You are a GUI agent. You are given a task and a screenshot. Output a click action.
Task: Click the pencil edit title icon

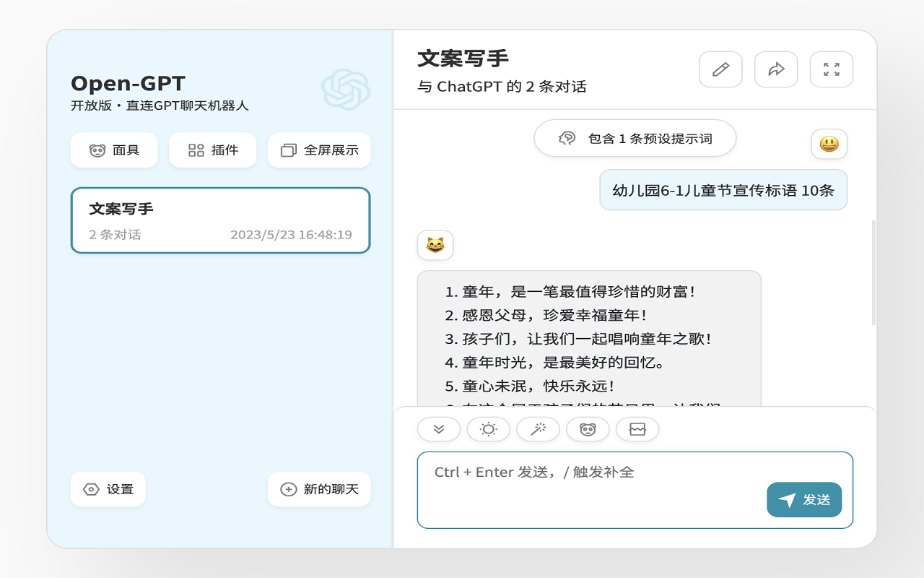coord(720,69)
